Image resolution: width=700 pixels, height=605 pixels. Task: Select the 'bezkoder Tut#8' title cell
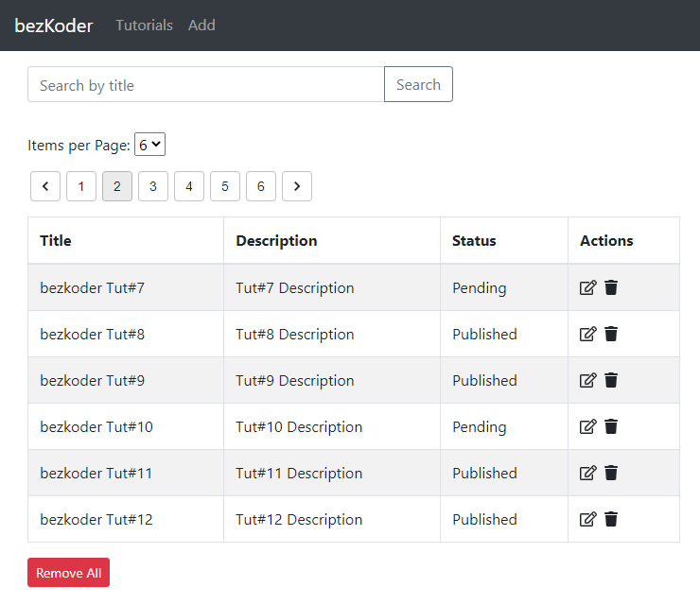coord(126,335)
